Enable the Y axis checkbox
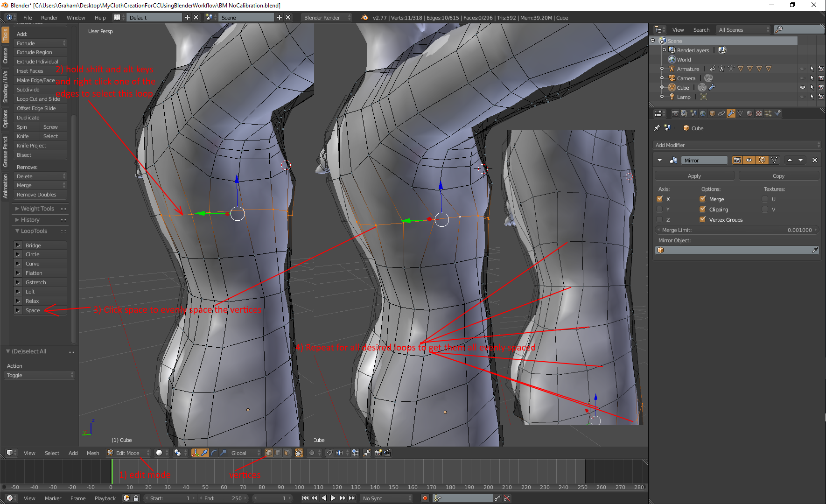The height and width of the screenshot is (504, 826). coord(659,209)
